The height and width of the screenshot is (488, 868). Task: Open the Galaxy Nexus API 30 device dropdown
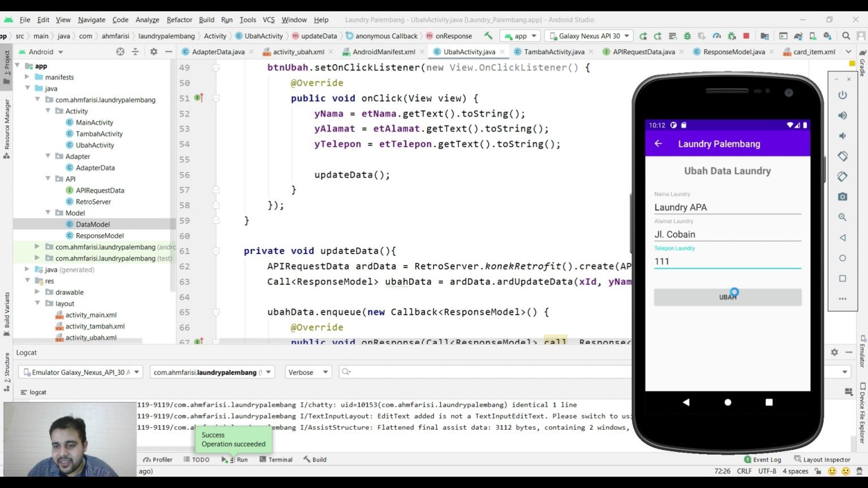point(588,36)
